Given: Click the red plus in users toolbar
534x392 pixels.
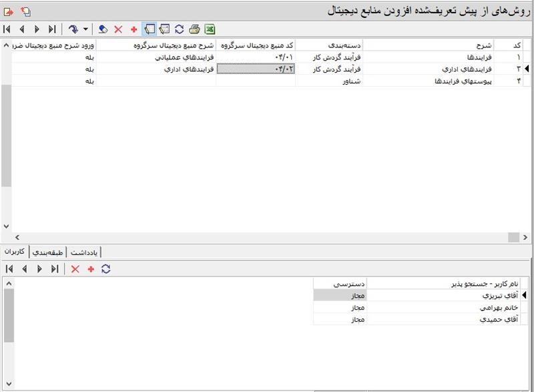Looking at the screenshot, I should (x=91, y=268).
